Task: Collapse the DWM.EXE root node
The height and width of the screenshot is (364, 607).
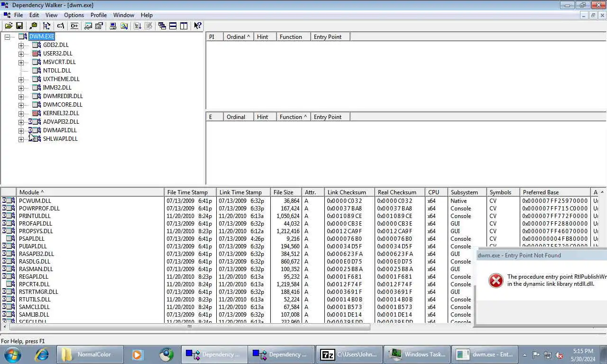Action: tap(7, 36)
